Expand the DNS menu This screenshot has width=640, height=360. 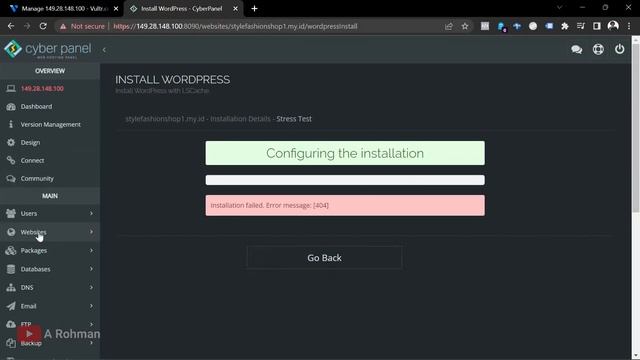tap(50, 287)
